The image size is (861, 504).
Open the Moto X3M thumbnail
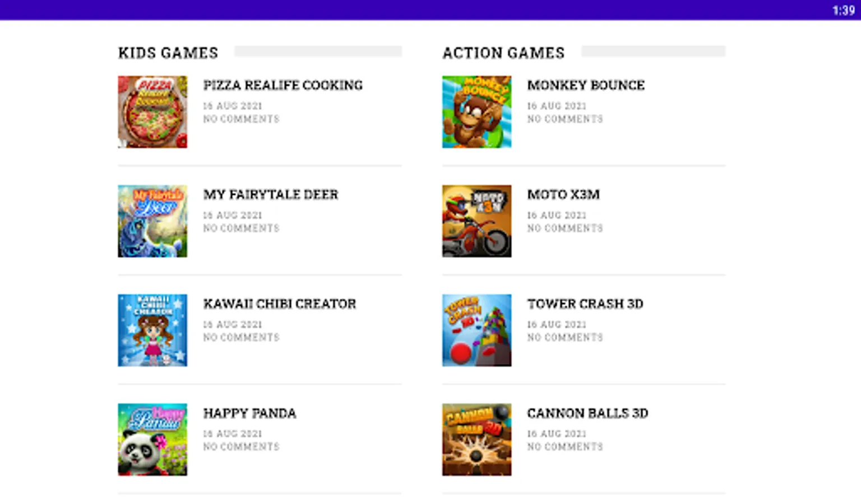point(476,221)
